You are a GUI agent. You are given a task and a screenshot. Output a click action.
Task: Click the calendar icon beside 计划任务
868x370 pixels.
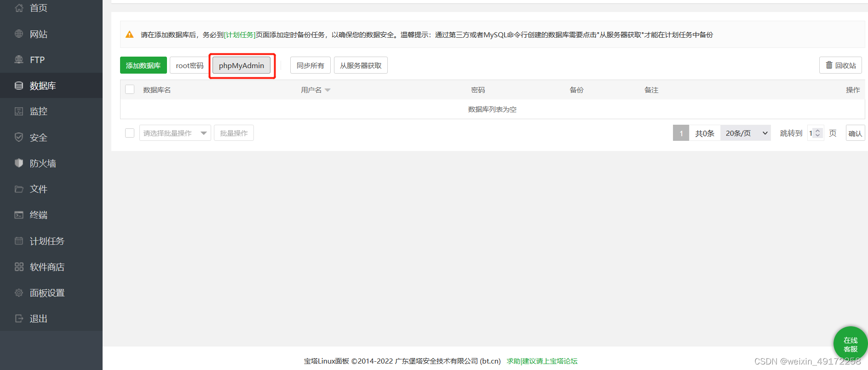[x=19, y=241]
